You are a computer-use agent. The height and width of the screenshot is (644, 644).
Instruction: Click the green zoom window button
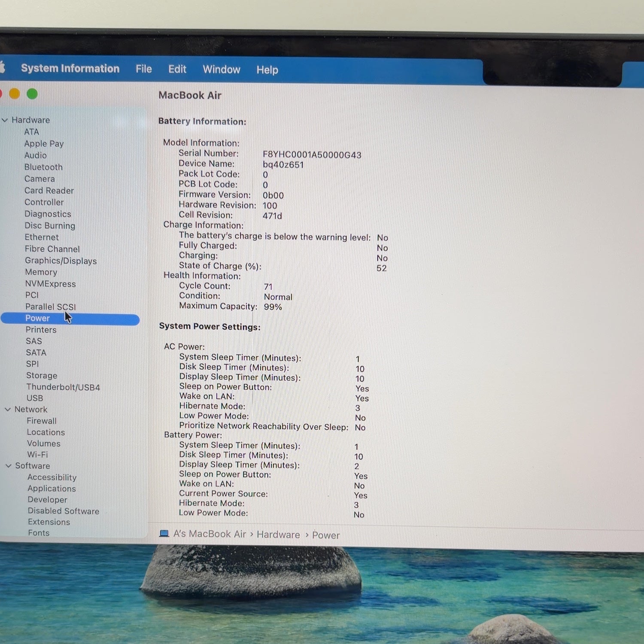point(32,94)
